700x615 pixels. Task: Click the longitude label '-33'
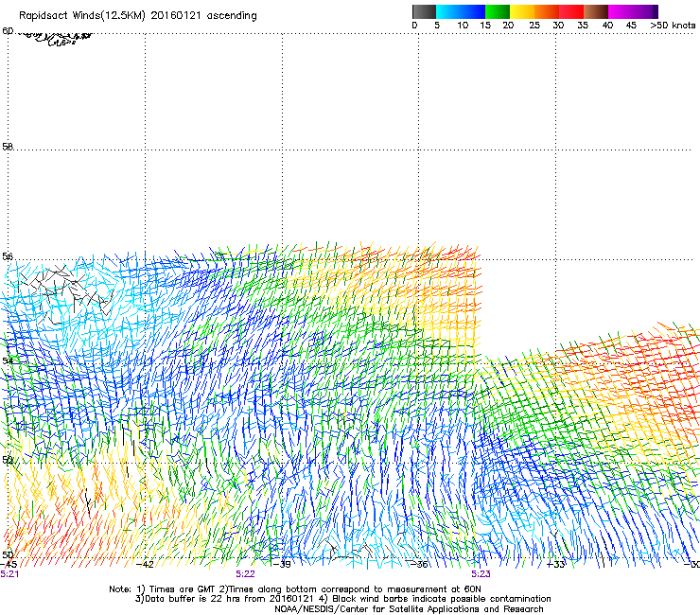pos(556,564)
